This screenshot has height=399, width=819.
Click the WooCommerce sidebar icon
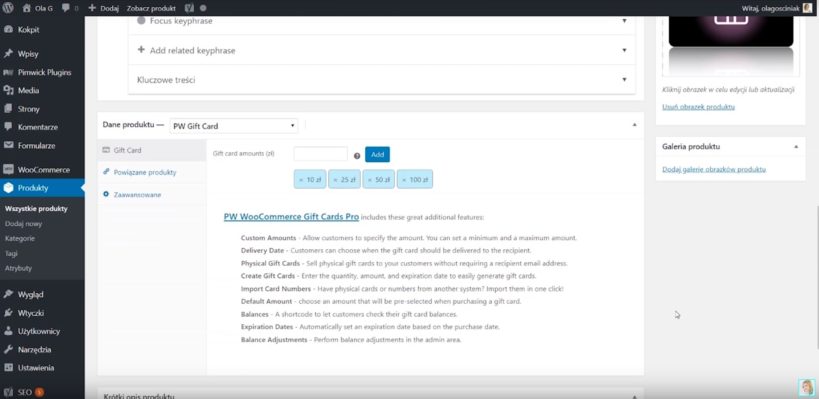coord(8,170)
